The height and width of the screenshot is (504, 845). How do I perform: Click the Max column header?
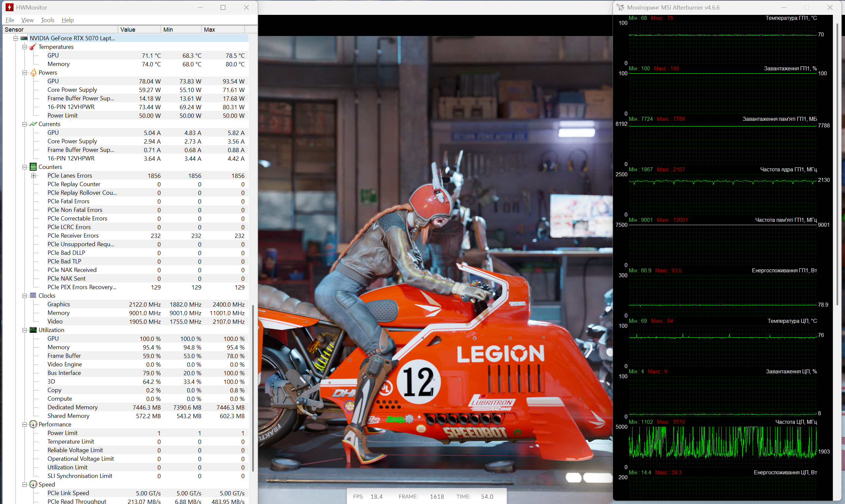pyautogui.click(x=222, y=30)
